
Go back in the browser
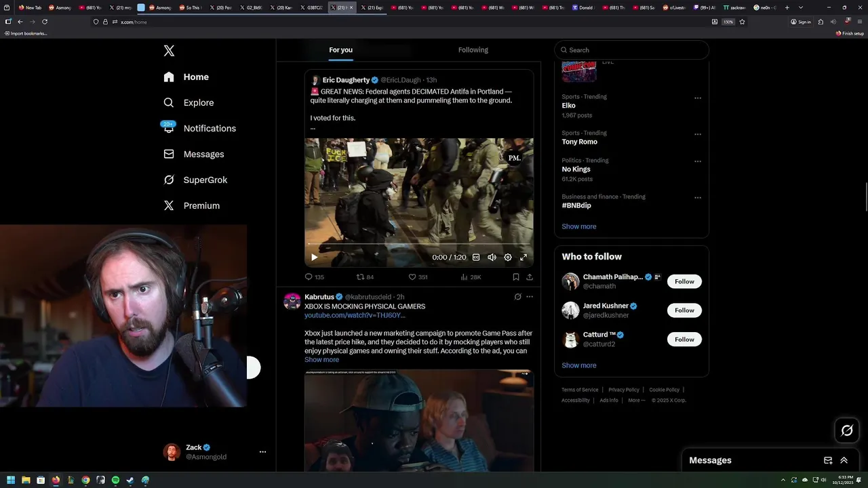click(x=20, y=22)
